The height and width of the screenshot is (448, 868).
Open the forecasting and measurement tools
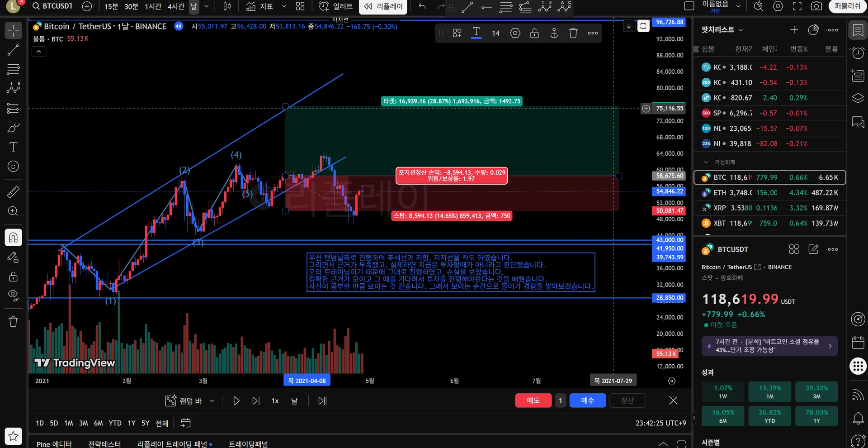[x=14, y=108]
